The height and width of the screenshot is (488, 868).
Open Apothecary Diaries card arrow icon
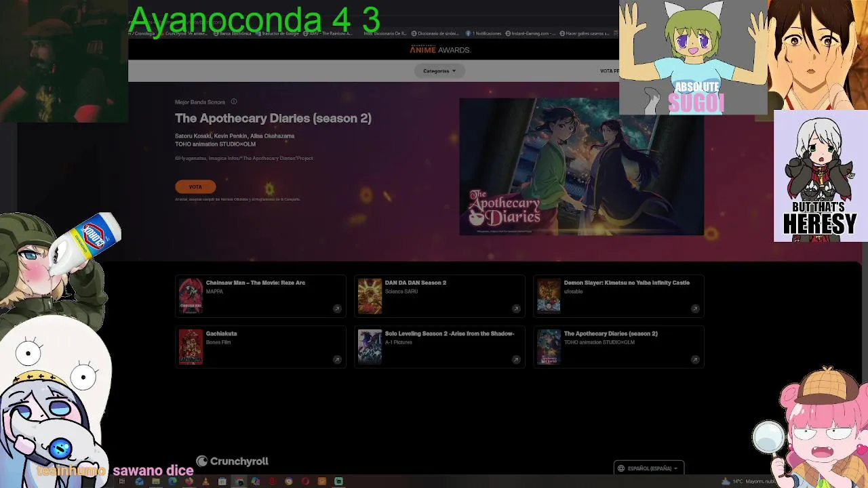[695, 359]
